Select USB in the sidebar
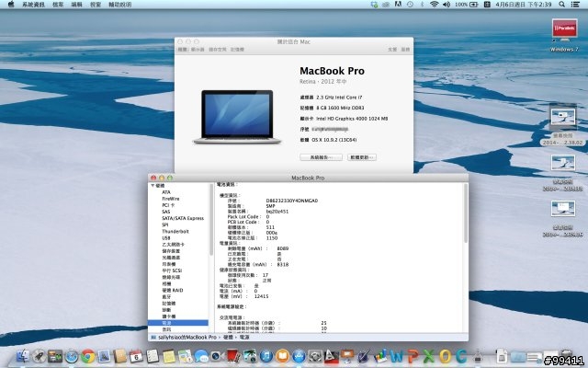The width and height of the screenshot is (588, 368). point(166,238)
